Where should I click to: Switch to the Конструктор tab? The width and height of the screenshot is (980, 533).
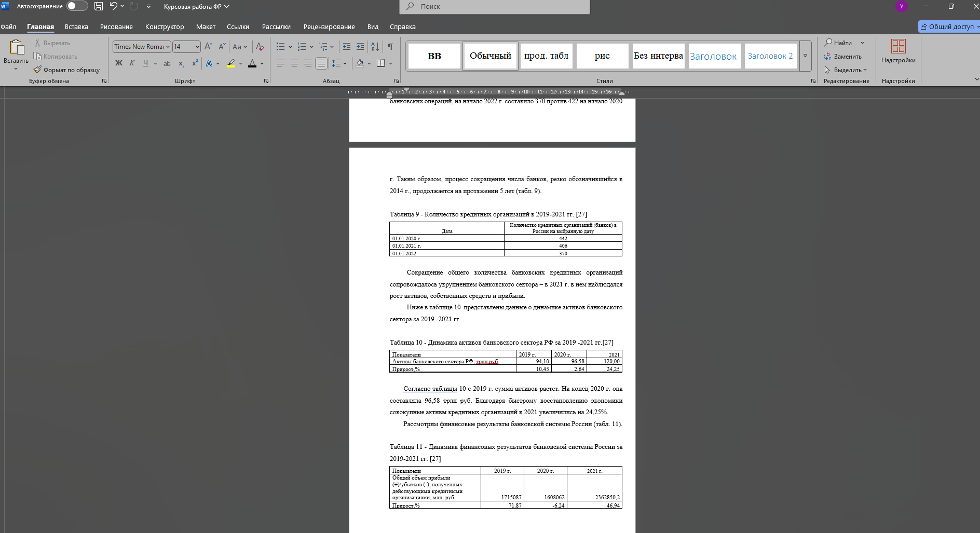[x=165, y=26]
